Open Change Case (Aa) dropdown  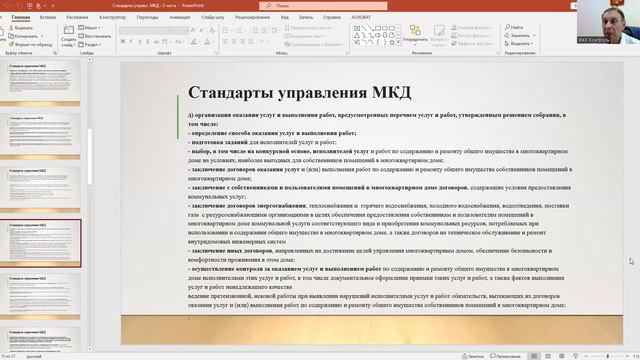coord(179,42)
